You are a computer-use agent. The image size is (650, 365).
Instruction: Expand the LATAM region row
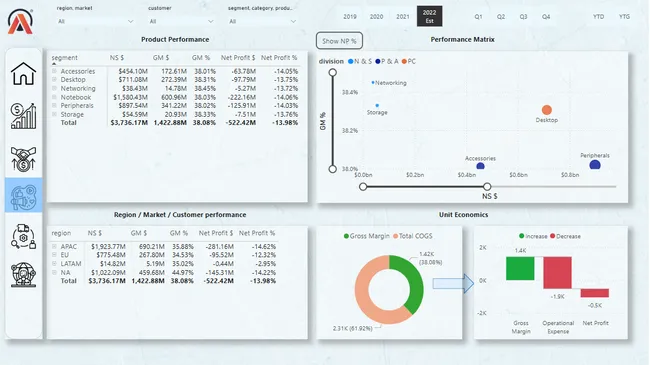click(54, 263)
